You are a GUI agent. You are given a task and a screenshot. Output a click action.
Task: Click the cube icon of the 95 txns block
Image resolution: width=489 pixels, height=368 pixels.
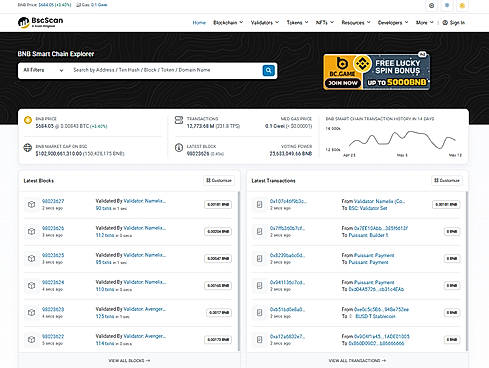31,258
